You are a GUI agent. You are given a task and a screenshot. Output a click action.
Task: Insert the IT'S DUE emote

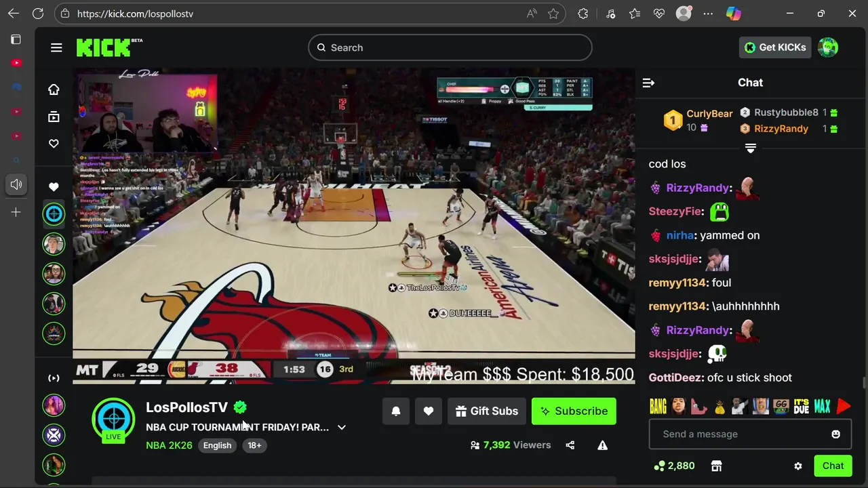[802, 407]
